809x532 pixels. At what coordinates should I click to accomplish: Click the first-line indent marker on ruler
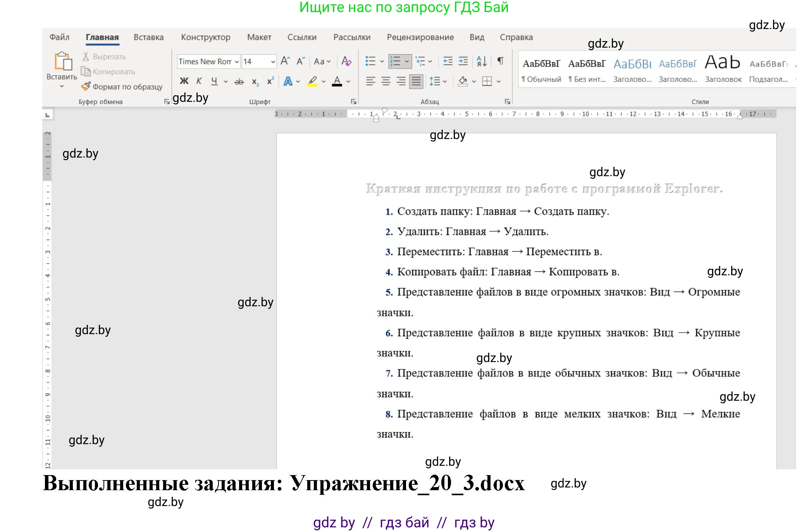(384, 111)
